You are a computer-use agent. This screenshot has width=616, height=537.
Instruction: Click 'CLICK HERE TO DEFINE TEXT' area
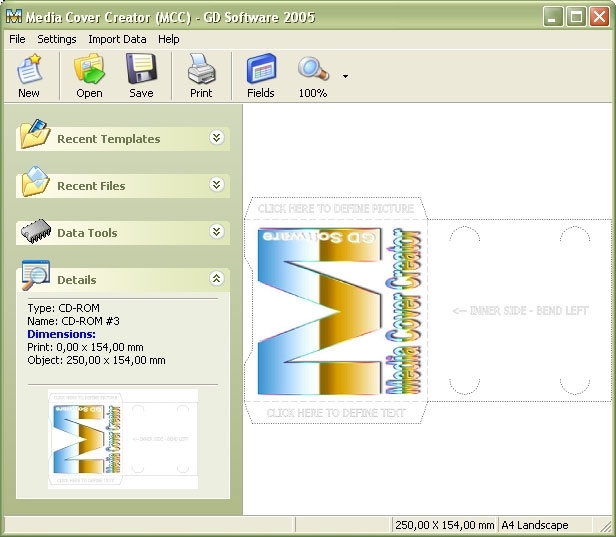pos(336,413)
